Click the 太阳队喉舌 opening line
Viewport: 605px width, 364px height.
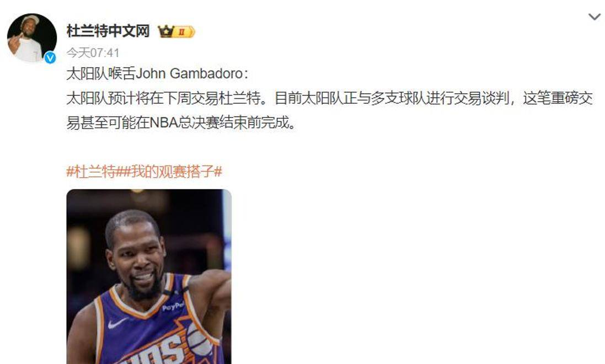157,73
